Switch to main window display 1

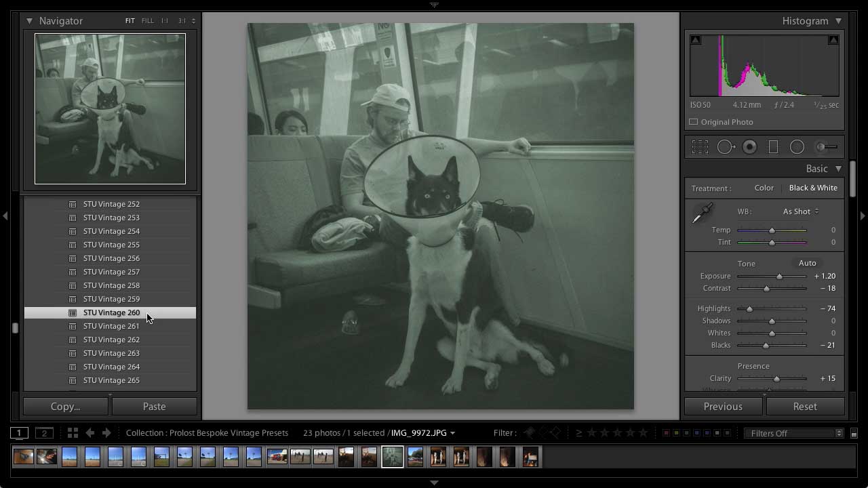pos(20,433)
